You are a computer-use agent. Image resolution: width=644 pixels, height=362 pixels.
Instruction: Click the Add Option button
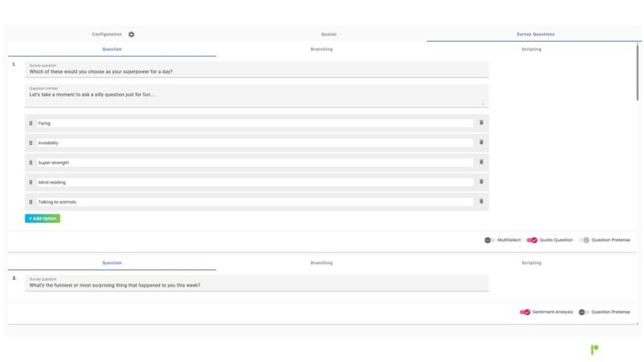(43, 219)
